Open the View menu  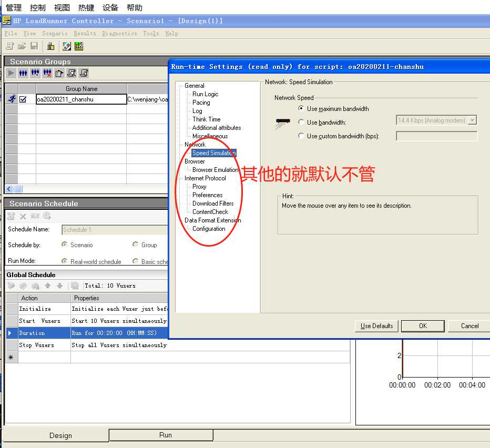point(29,33)
